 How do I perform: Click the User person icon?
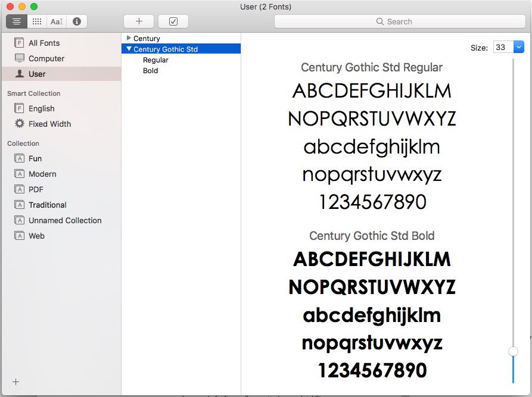(20, 74)
